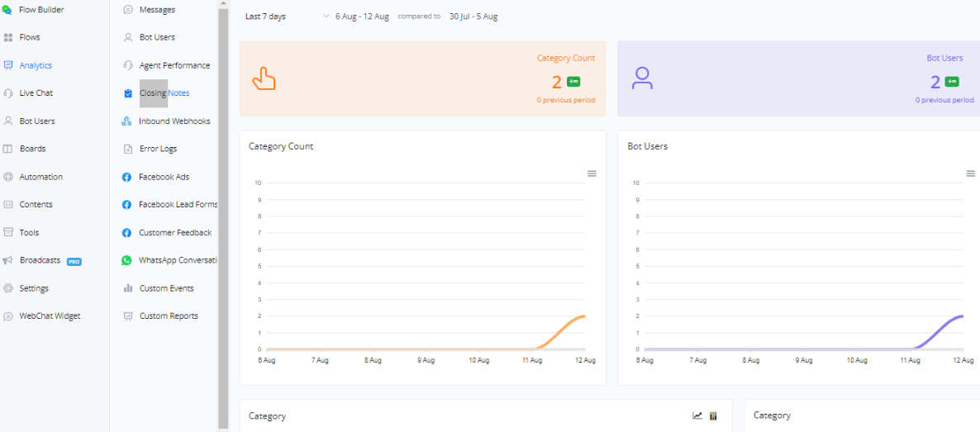Click the orange Category Count summary card
The width and height of the screenshot is (980, 432).
pos(422,78)
